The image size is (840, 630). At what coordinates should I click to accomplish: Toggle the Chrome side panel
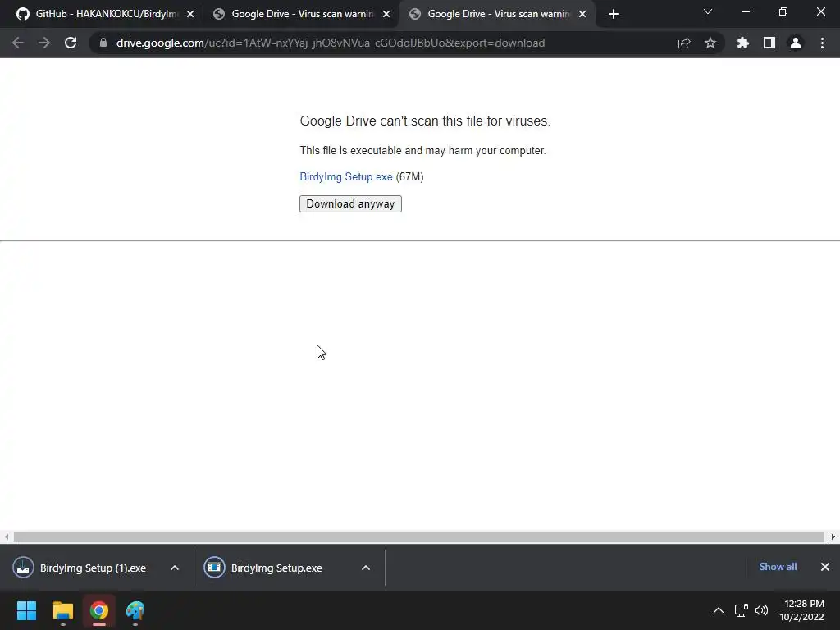[x=769, y=43]
